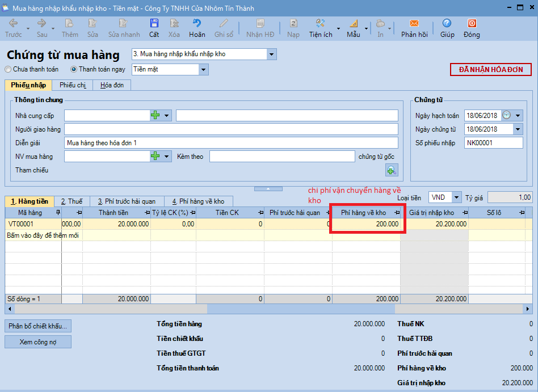Click the Tham chiếu search-add icon
538x392 pixels.
coord(392,170)
